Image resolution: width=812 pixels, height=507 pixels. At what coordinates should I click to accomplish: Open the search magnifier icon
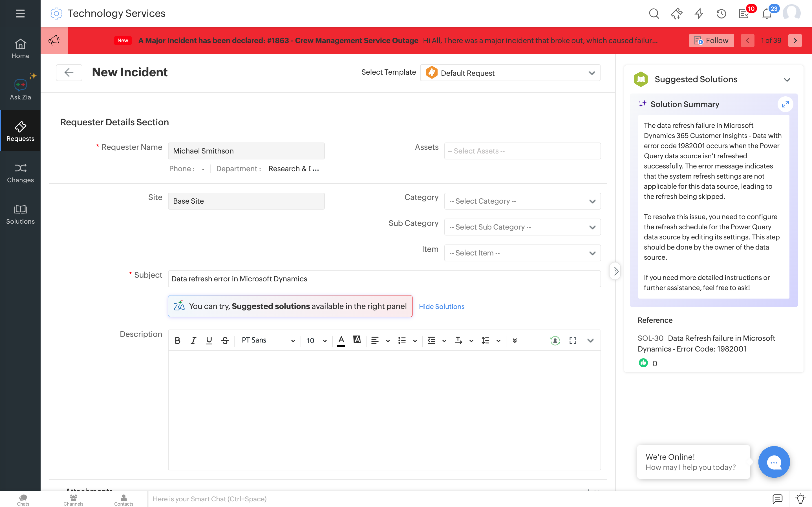(654, 14)
